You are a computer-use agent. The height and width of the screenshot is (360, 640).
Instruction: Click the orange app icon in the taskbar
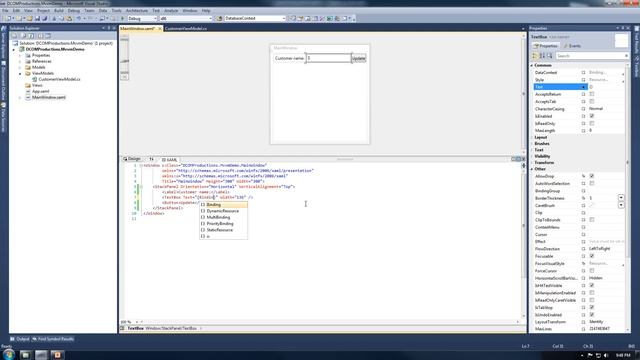[x=57, y=355]
